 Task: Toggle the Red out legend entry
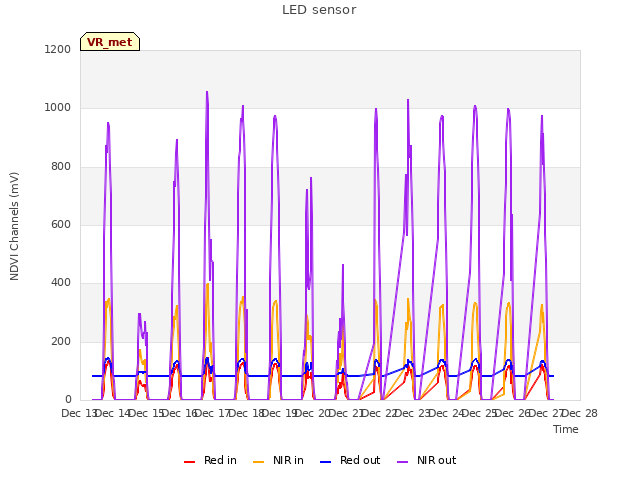pos(350,460)
